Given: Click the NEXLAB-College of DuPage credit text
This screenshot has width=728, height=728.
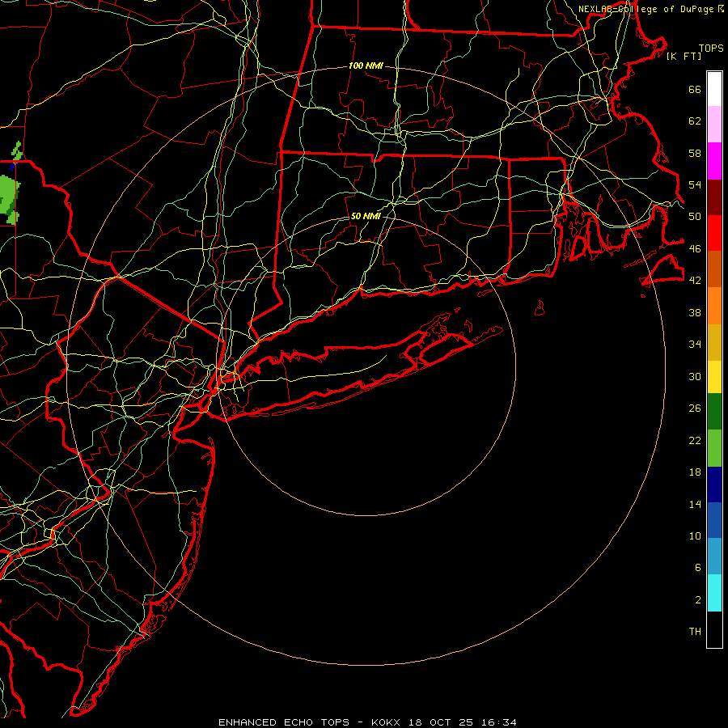Looking at the screenshot, I should click(645, 9).
